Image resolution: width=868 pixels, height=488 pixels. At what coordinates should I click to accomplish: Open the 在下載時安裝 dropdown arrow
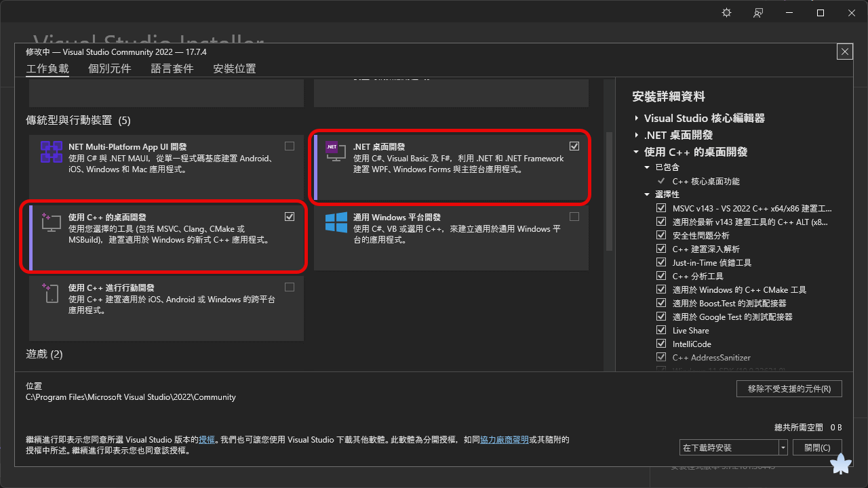coord(783,447)
